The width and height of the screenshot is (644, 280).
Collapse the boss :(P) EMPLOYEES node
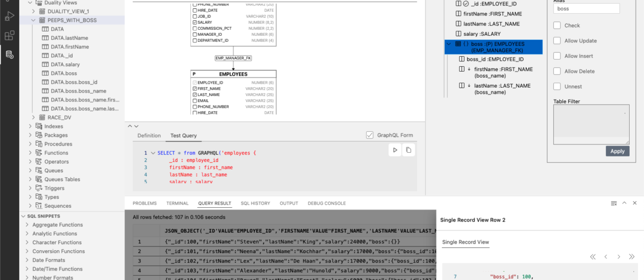[x=450, y=44]
